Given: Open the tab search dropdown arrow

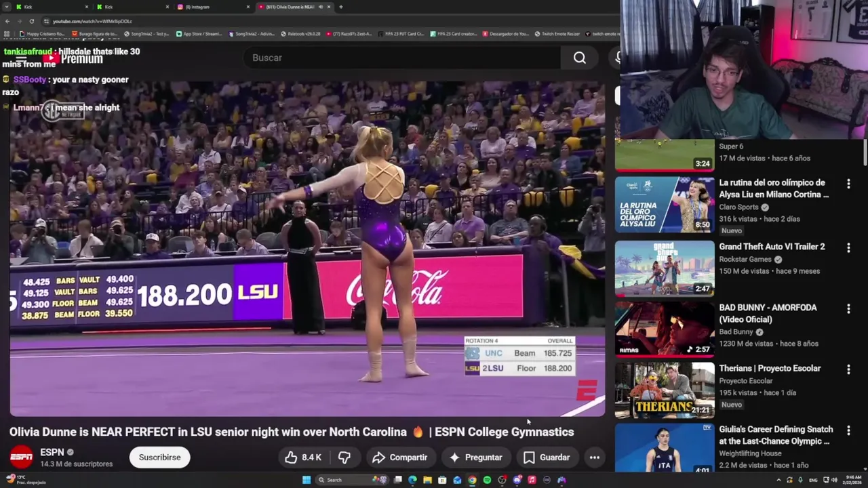Looking at the screenshot, I should (7, 7).
